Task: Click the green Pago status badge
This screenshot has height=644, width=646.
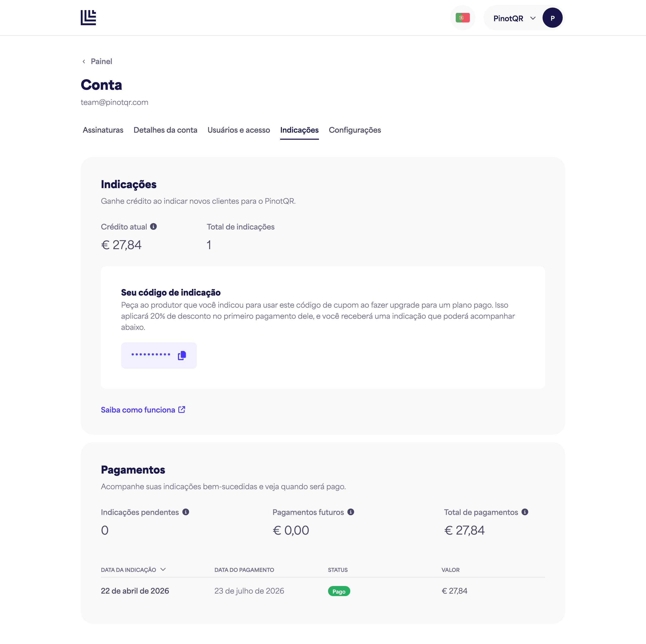Action: 339,591
